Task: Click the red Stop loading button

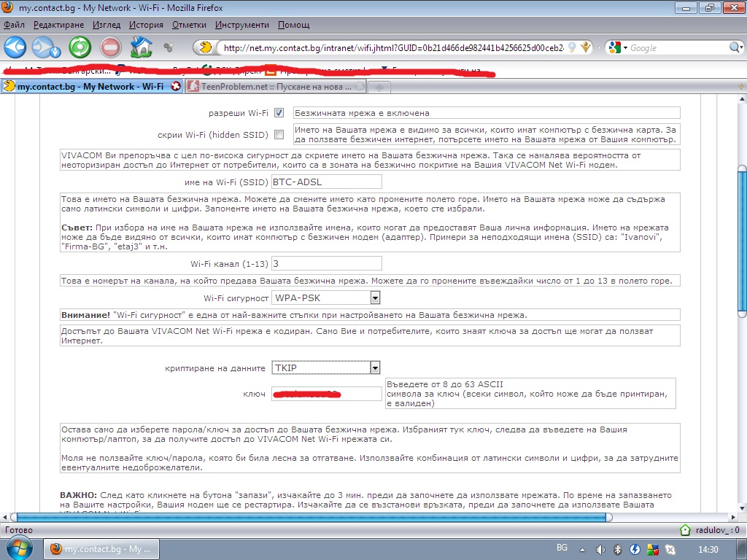Action: [111, 47]
